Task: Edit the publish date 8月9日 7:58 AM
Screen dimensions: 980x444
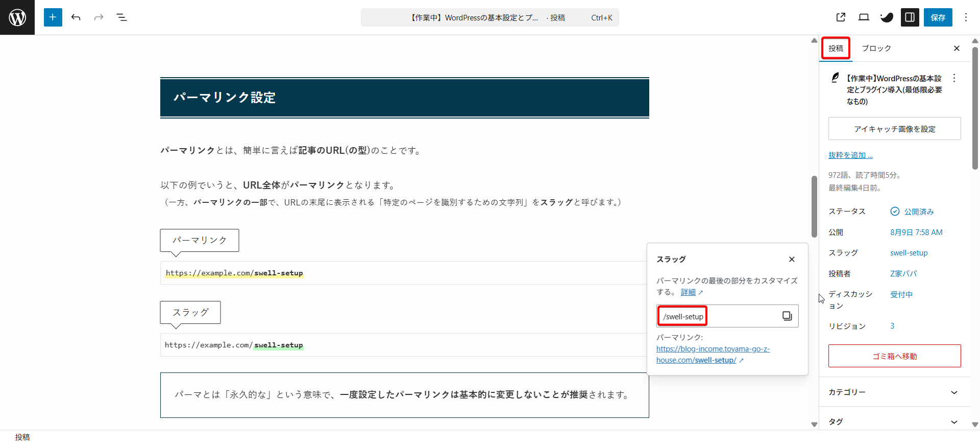Action: point(916,232)
